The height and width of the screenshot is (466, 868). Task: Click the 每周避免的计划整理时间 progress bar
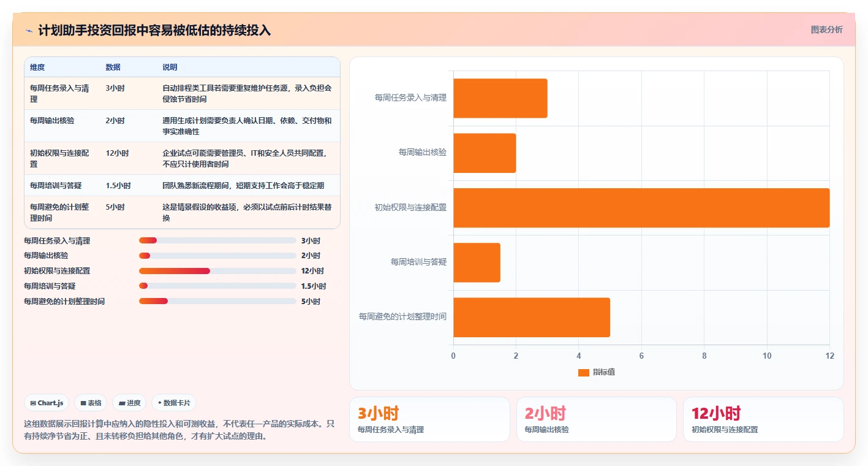tap(217, 301)
